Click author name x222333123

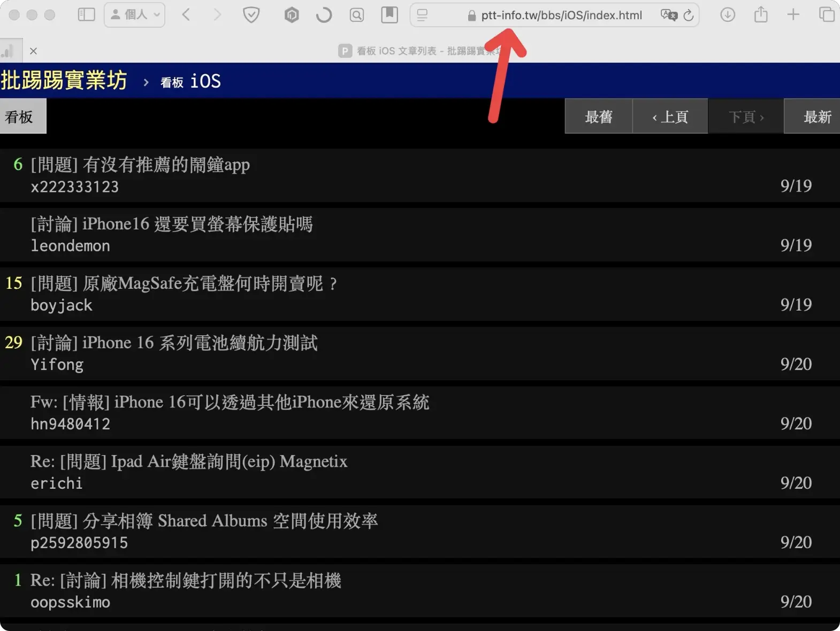click(74, 187)
